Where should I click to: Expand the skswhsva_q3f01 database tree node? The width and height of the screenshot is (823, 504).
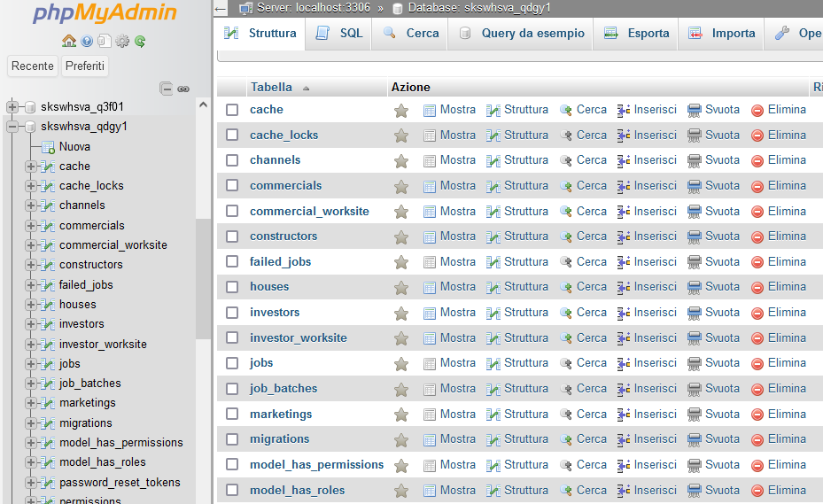[12, 107]
